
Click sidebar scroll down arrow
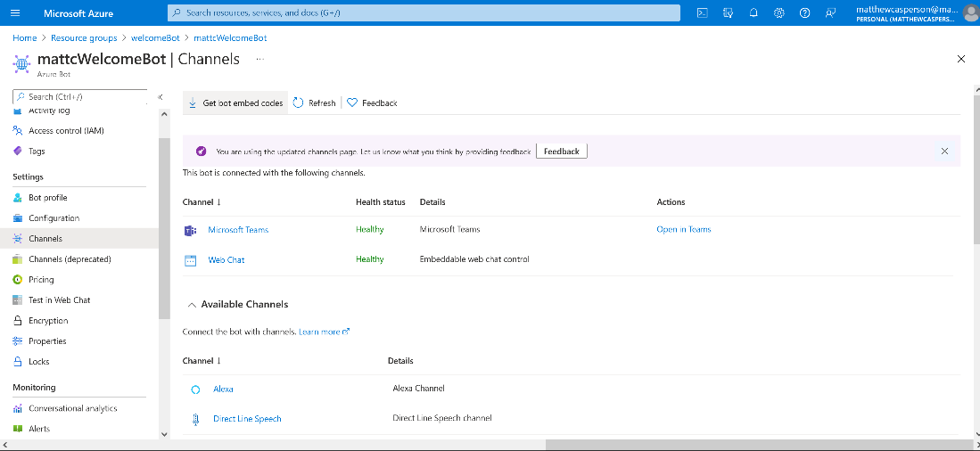click(x=164, y=433)
